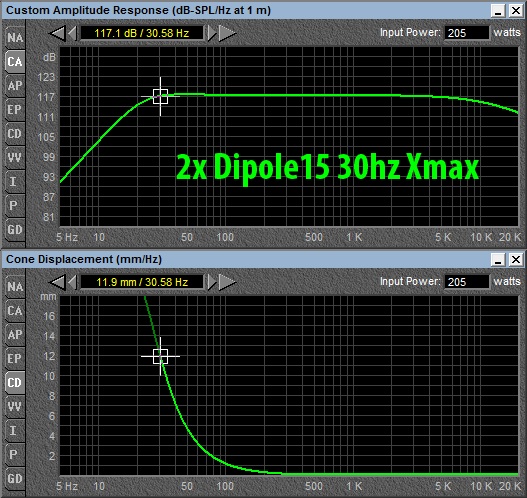Open AP tab in Cone Displacement window

tap(15, 335)
